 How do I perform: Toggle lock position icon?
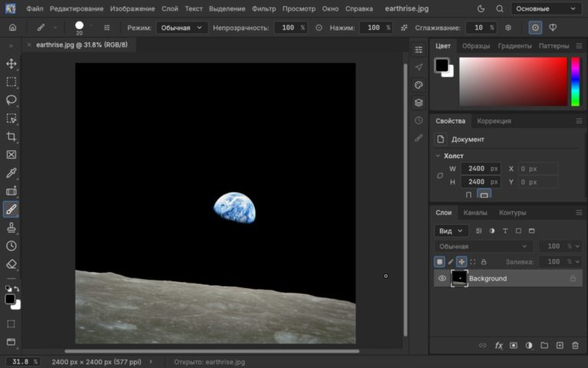(x=462, y=261)
